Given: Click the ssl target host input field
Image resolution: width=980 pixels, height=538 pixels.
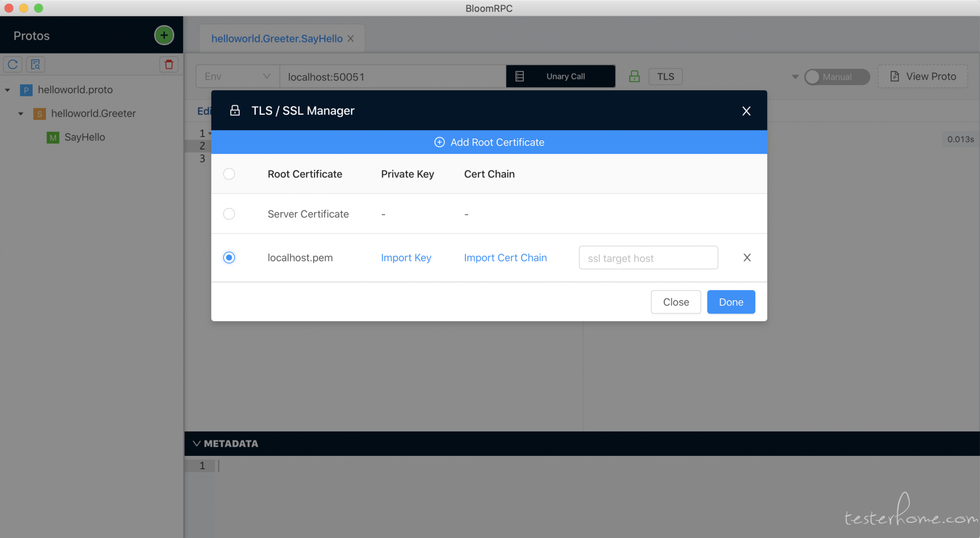Looking at the screenshot, I should point(648,258).
